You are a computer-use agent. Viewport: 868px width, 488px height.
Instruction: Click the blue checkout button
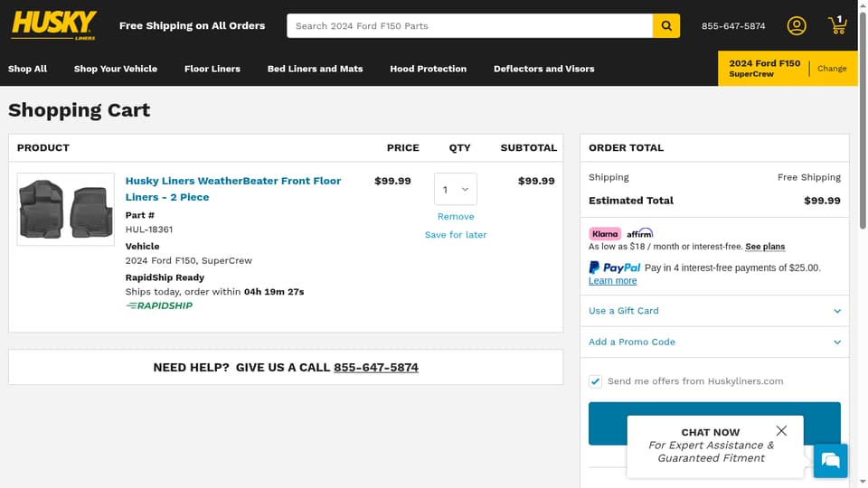pyautogui.click(x=714, y=423)
